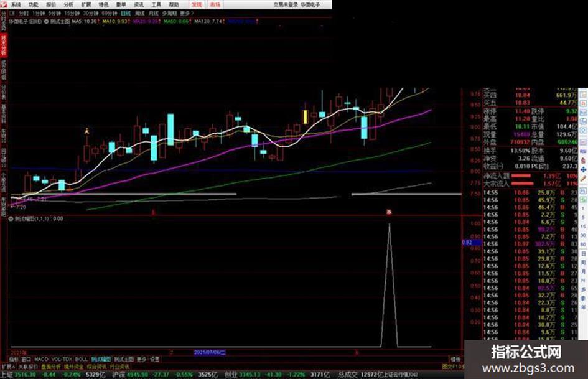Switch chart to 1分钟 period
588x379 pixels.
point(39,13)
